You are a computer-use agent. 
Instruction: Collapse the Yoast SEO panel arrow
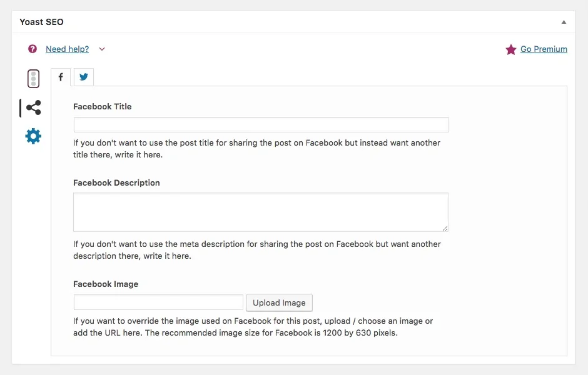[x=564, y=22]
